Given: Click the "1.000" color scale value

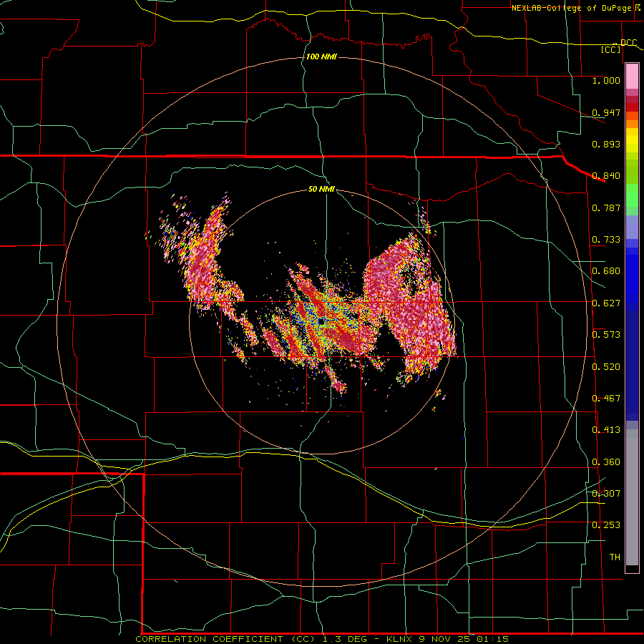Looking at the screenshot, I should click(606, 80).
